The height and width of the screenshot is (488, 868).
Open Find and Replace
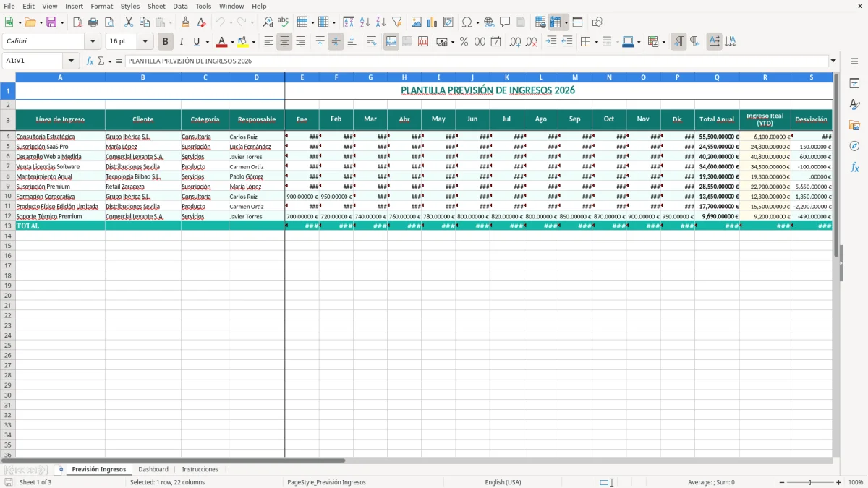pyautogui.click(x=268, y=22)
